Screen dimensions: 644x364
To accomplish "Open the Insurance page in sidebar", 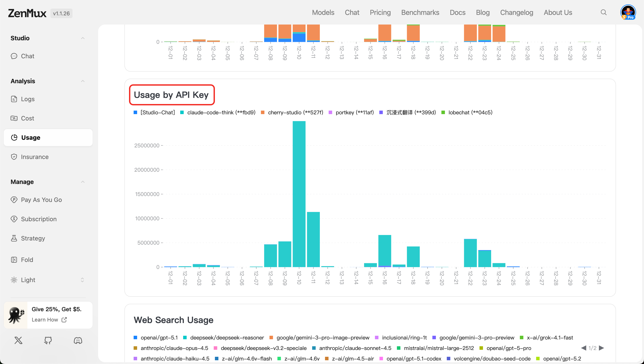I will [35, 157].
